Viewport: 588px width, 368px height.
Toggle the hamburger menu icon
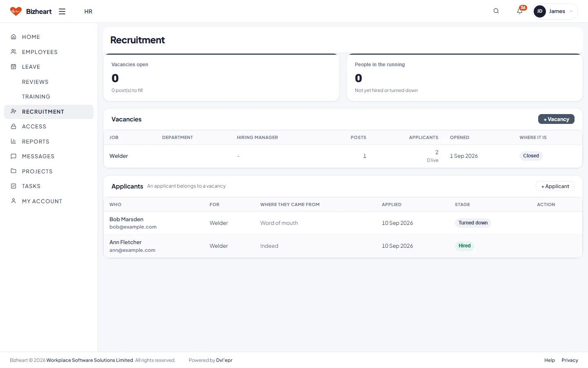(62, 11)
